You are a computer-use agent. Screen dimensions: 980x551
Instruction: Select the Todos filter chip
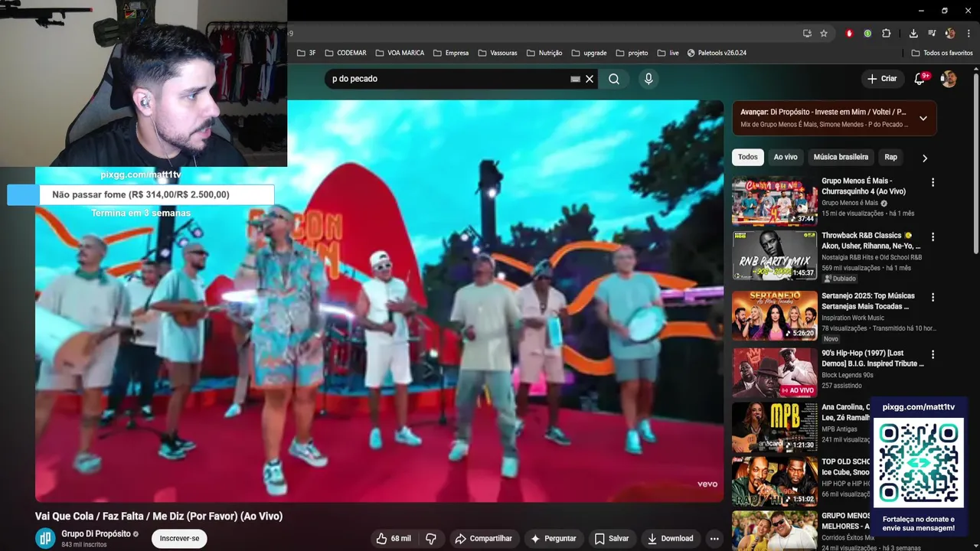[748, 157]
